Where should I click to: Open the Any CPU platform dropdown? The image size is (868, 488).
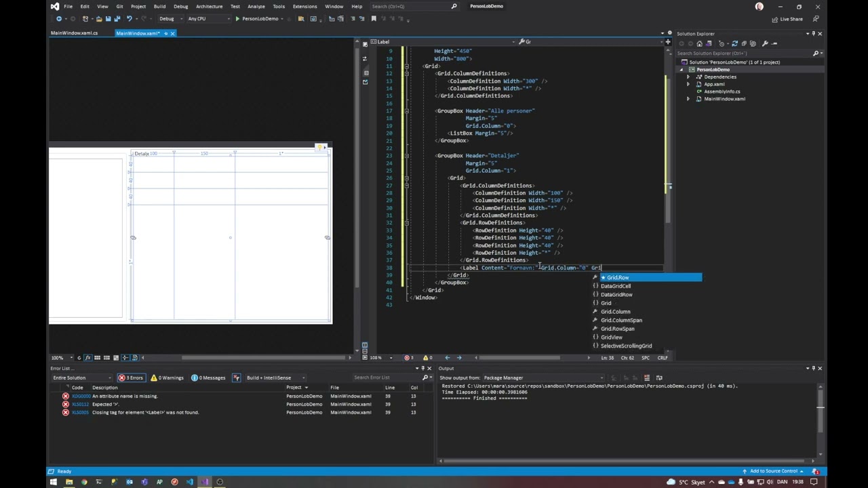209,19
